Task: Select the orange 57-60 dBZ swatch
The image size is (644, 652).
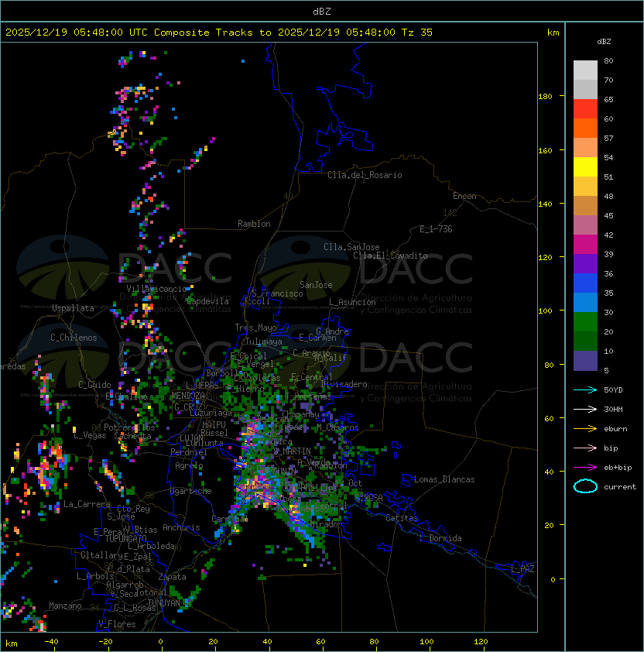Action: click(585, 128)
